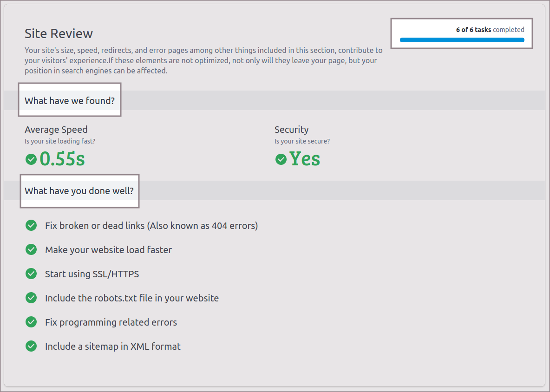Screen dimensions: 550x392
Task: Click the blue tasks progress bar
Action: 462,40
